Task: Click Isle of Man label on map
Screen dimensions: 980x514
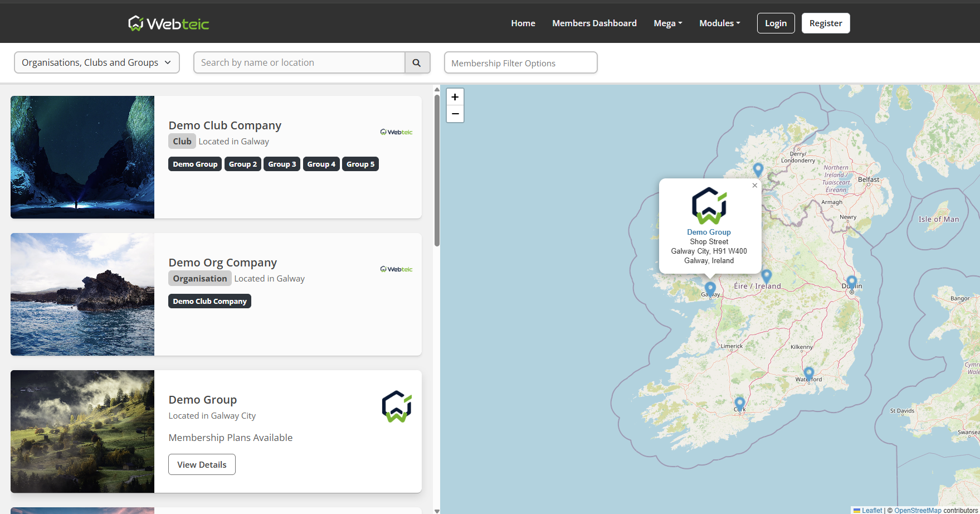Action: [x=939, y=219]
